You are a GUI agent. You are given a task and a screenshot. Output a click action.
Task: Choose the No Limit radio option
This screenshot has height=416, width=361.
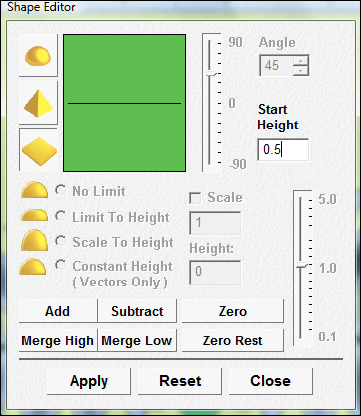pyautogui.click(x=61, y=190)
